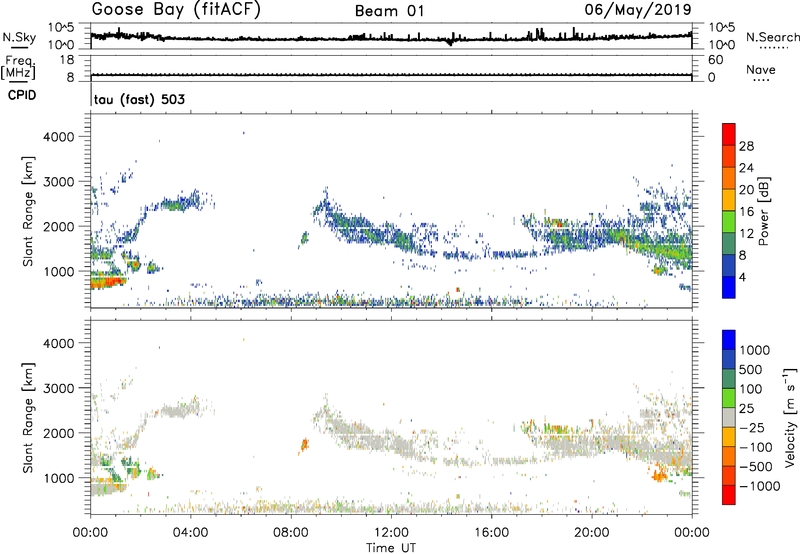Click the 3000 km tick of power panel
The height and width of the screenshot is (554, 800).
(58, 182)
